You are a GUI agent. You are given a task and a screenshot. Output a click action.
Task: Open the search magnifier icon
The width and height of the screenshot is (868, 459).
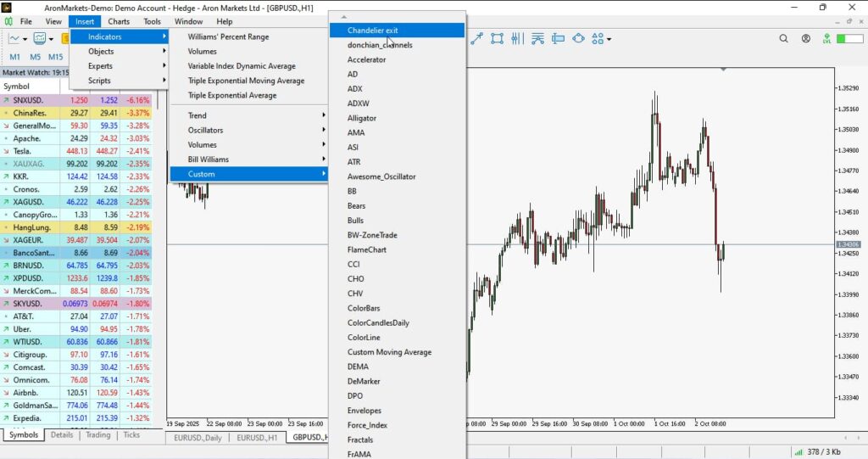click(x=784, y=38)
